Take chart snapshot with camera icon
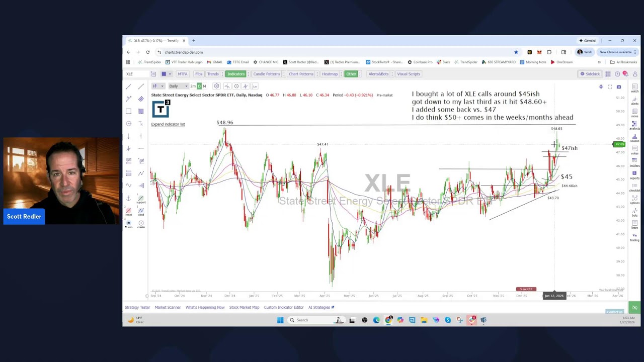Screen dimensions: 644x362 point(619,87)
